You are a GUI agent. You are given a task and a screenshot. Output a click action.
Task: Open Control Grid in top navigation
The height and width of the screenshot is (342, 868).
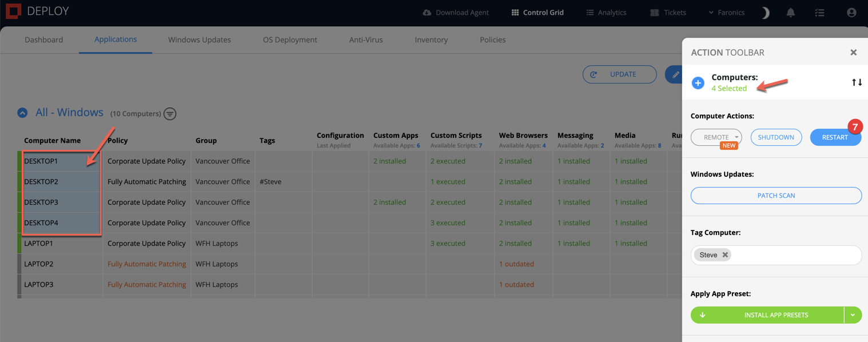click(x=537, y=13)
